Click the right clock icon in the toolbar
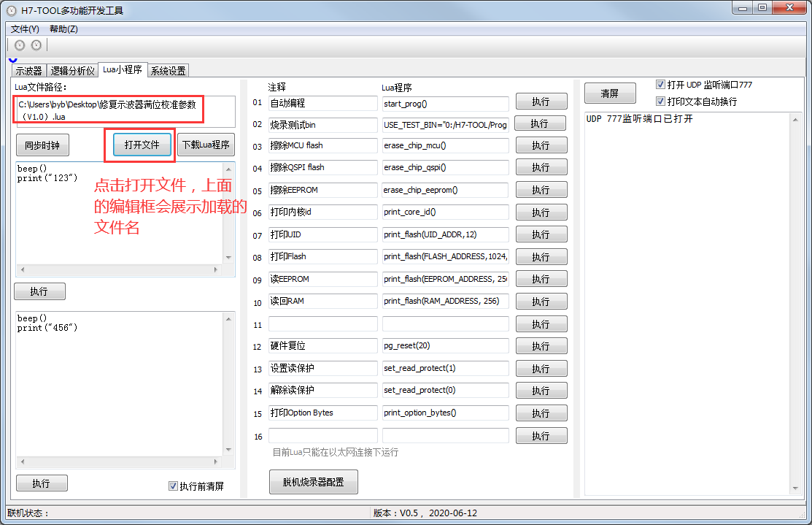Screen dimensions: 812x525 click(36, 45)
